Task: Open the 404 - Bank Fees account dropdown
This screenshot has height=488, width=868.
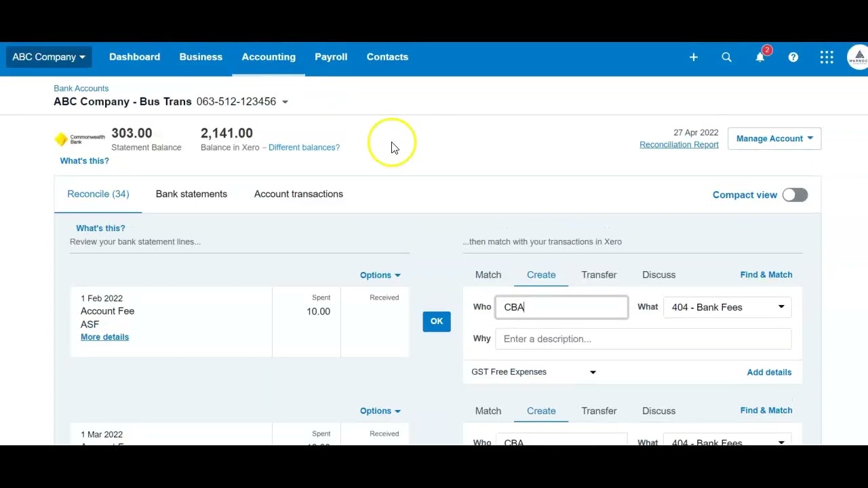Action: point(727,307)
